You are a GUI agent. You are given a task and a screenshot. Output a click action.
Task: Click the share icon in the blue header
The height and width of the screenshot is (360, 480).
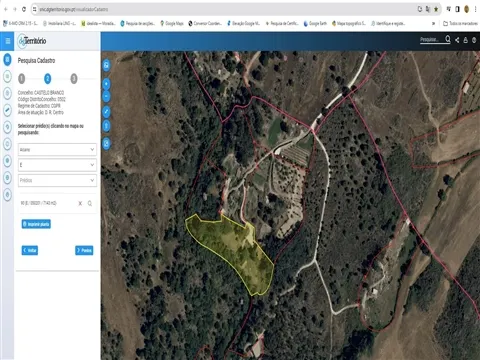[x=457, y=40]
